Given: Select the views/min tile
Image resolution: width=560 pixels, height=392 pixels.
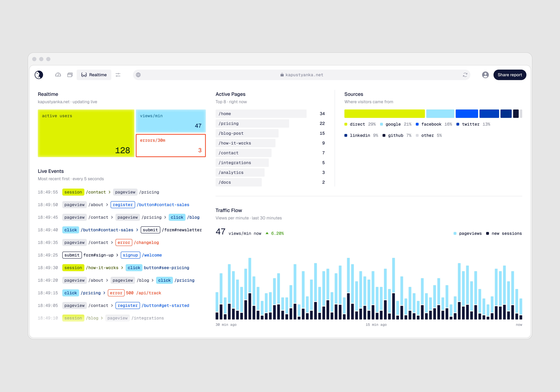Looking at the screenshot, I should tap(171, 121).
